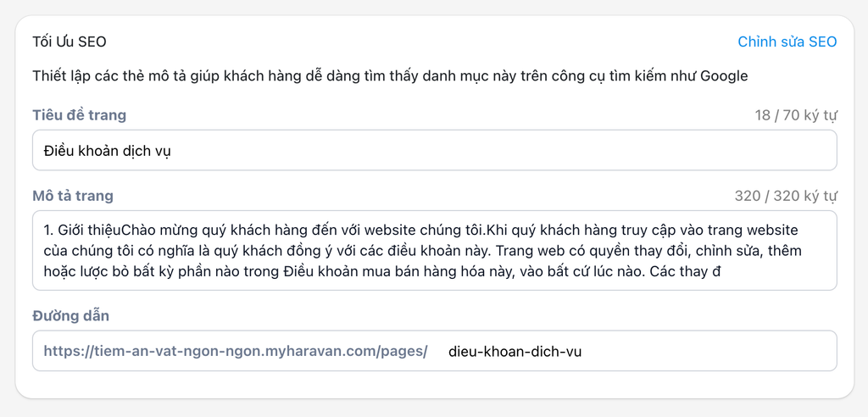The width and height of the screenshot is (868, 417).
Task: Focus the page title field "Điều khoản dịch vụ"
Action: pos(434,150)
